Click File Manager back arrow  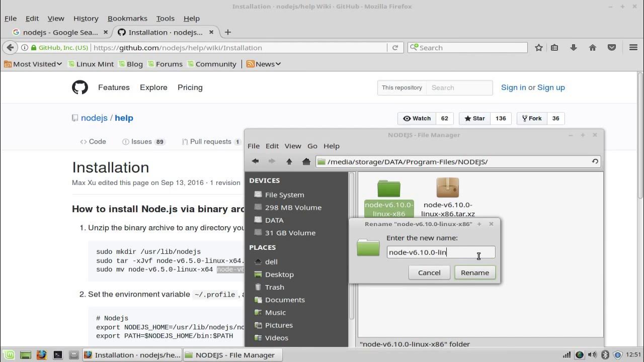256,161
